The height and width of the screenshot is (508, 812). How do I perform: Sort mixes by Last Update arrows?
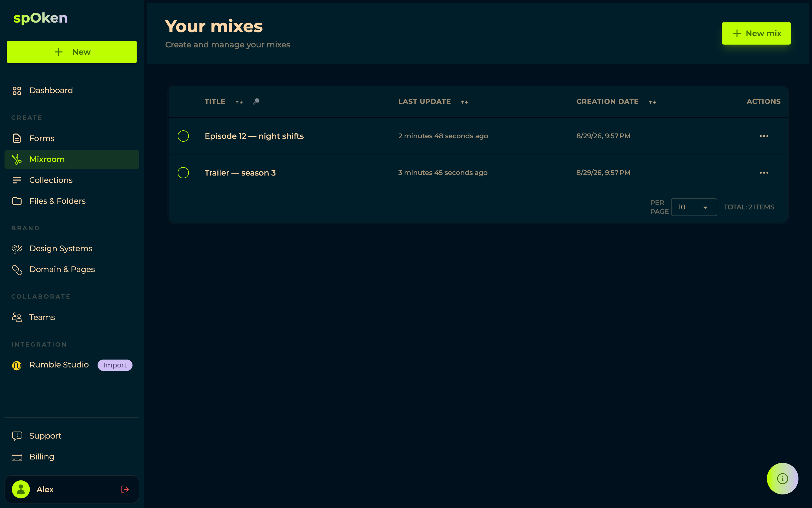click(x=464, y=102)
